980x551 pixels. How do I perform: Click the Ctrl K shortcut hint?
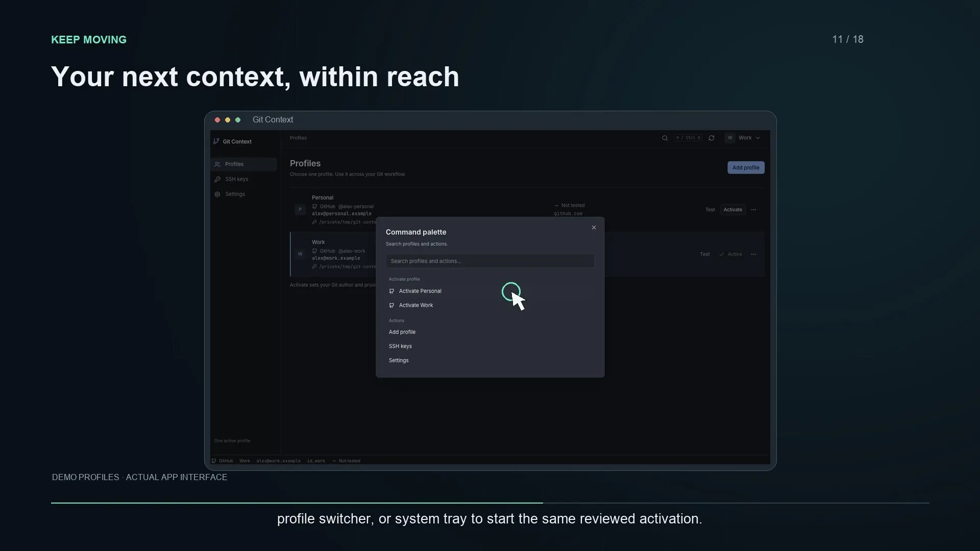point(688,138)
